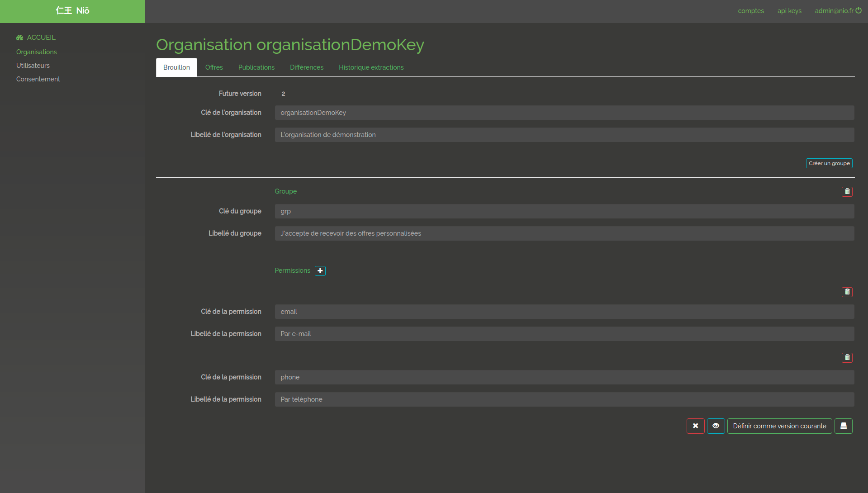Go to Consentement in the sidebar
This screenshot has width=868, height=493.
[x=38, y=79]
